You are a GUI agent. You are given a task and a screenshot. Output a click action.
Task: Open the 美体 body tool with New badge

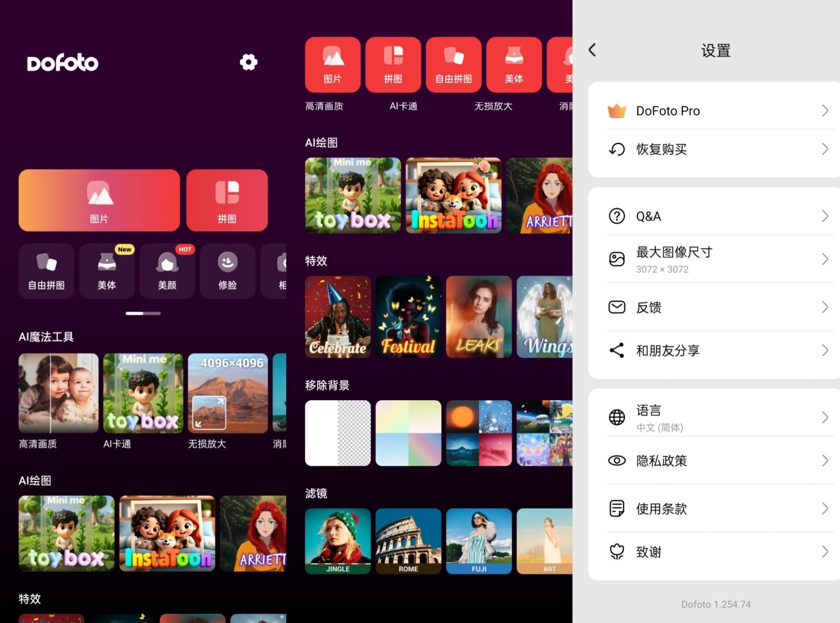point(107,271)
